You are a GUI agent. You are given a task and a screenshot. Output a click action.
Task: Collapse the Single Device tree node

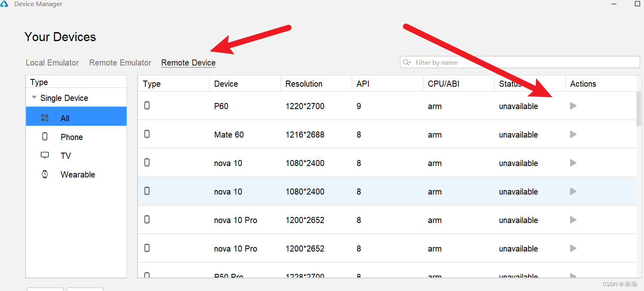(34, 98)
